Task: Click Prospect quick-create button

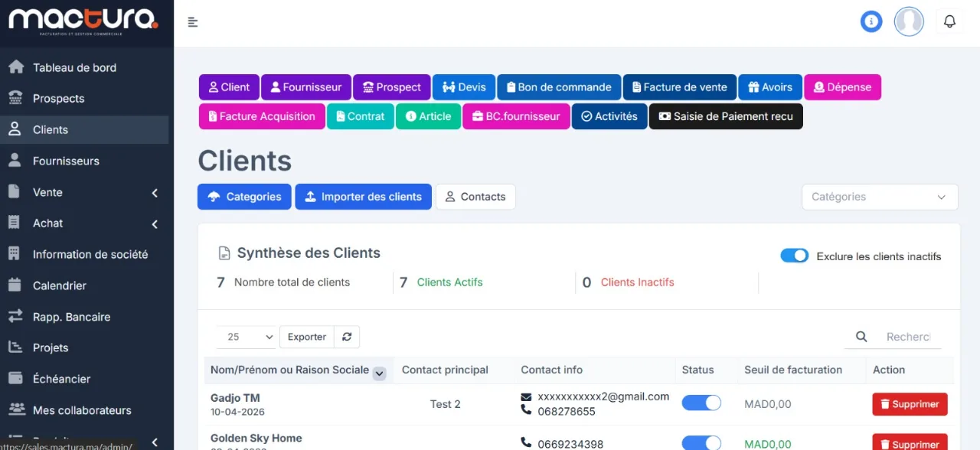Action: (x=392, y=87)
